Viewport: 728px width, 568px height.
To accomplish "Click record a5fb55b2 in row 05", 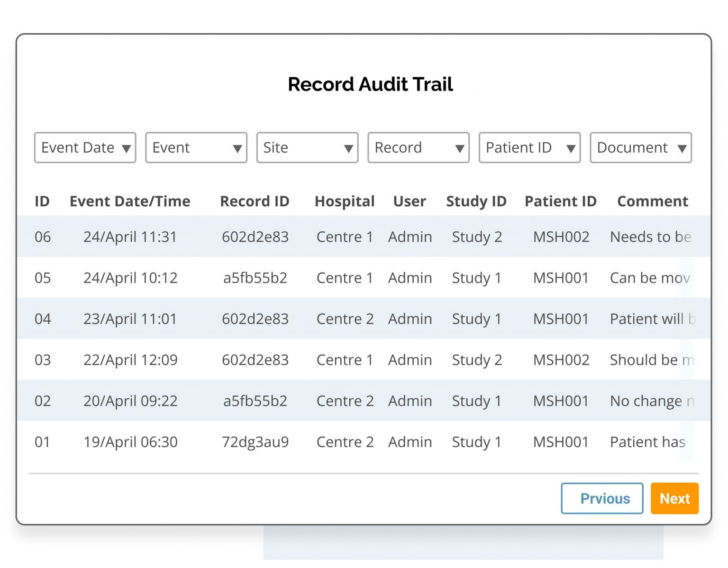I will 255,277.
